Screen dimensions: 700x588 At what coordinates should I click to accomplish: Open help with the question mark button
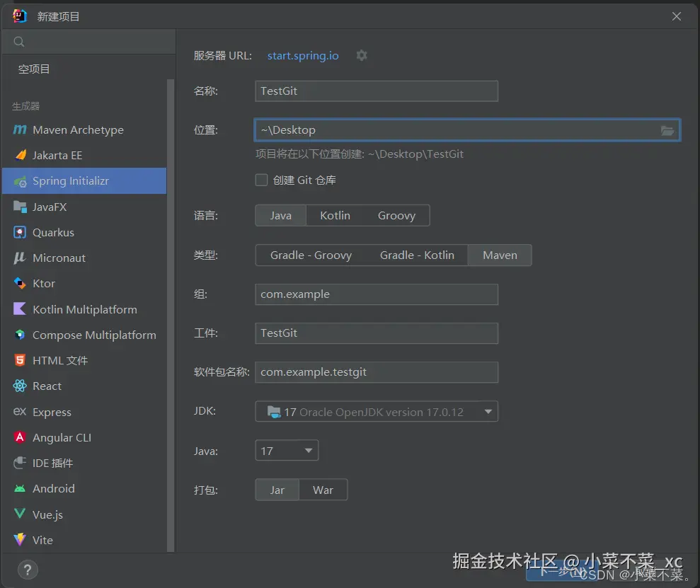[28, 570]
